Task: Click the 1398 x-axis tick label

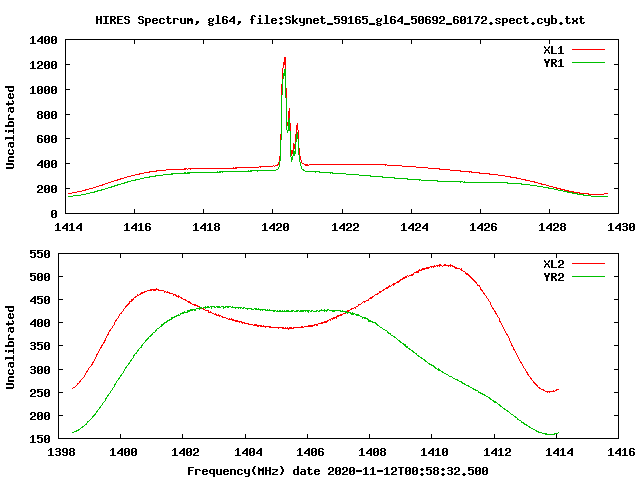Action: (x=62, y=452)
